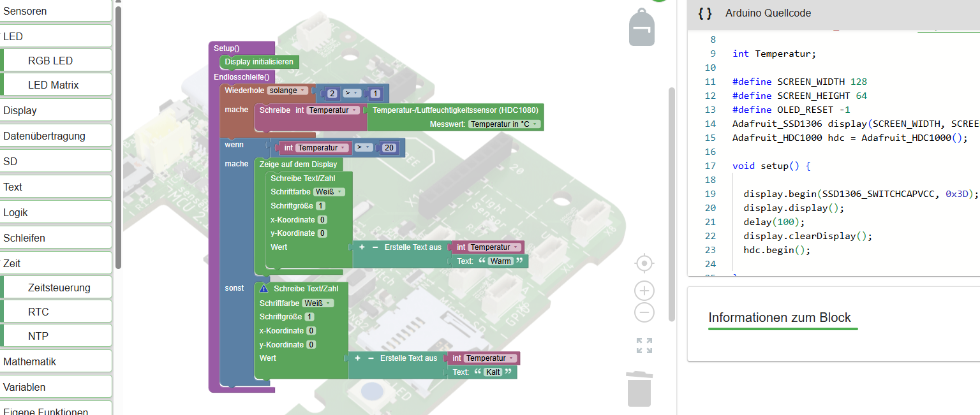Click the fit-to-screen arrows icon
This screenshot has height=415, width=980.
coord(644,346)
